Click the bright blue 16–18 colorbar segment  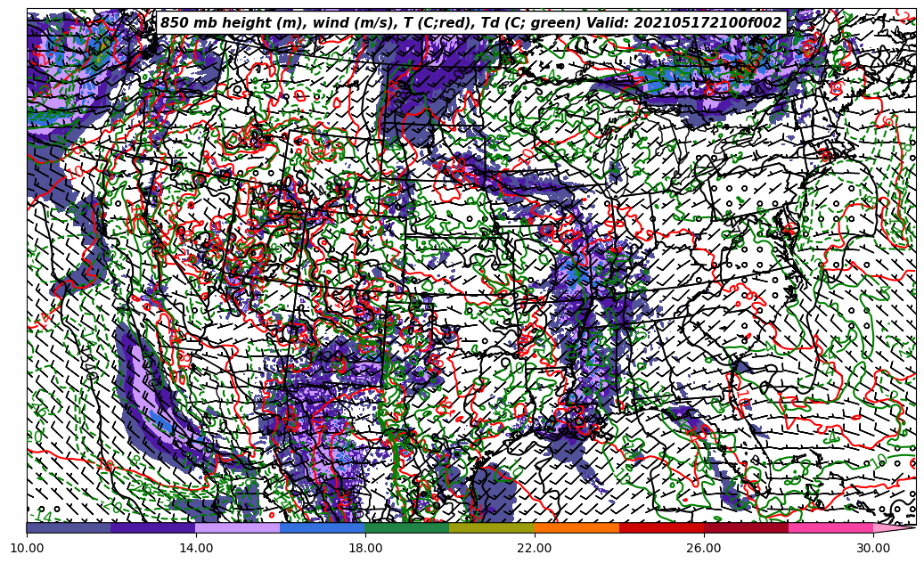323,528
